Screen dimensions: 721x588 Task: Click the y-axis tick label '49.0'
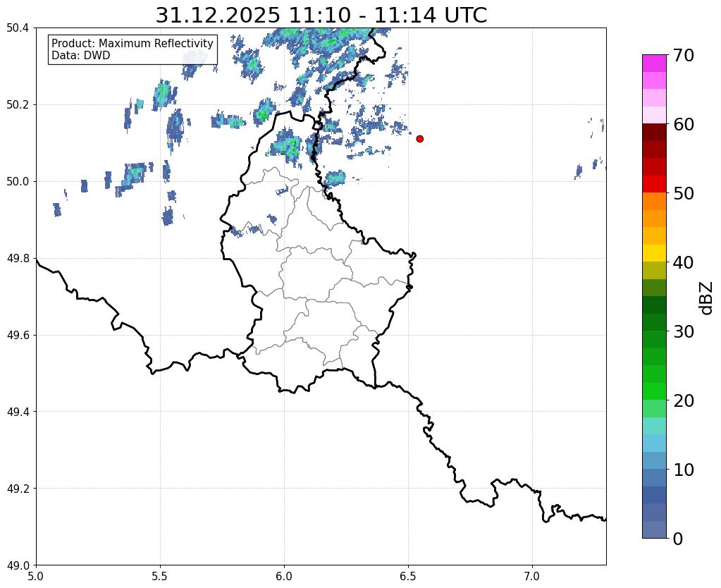(18, 565)
